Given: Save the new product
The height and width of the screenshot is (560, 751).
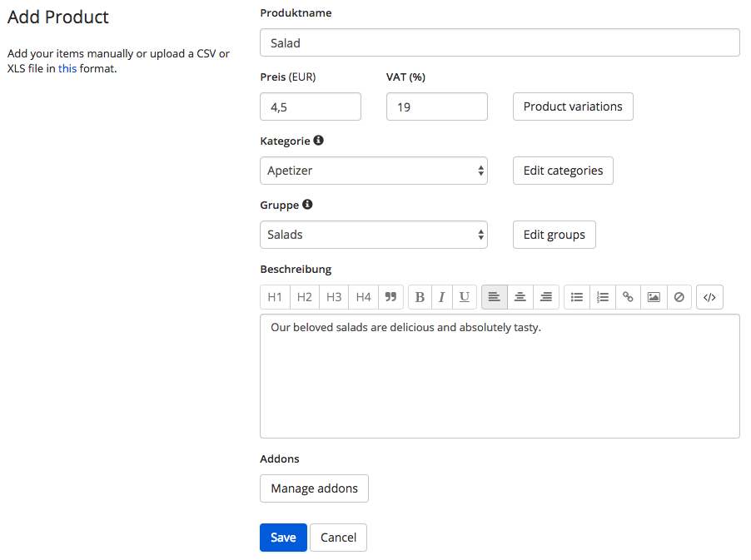Looking at the screenshot, I should (x=283, y=538).
